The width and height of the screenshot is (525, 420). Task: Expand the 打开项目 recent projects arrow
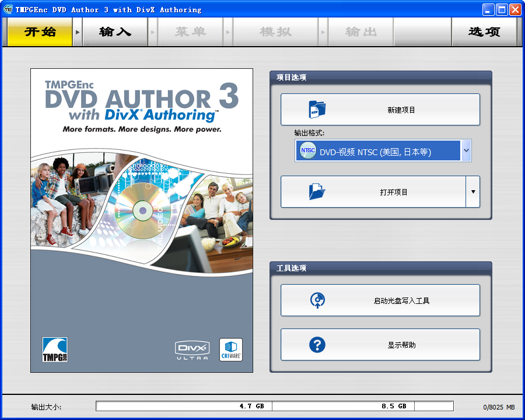tap(473, 191)
